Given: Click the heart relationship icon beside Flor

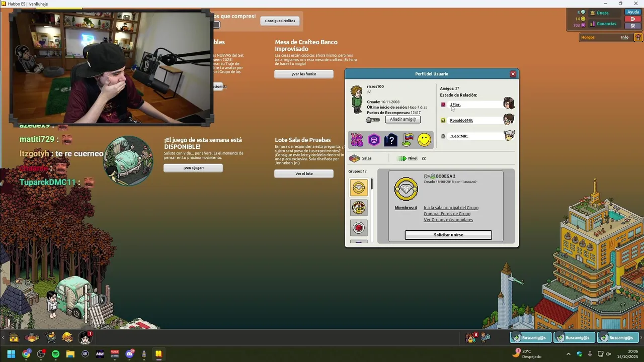Looking at the screenshot, I should coord(443,105).
